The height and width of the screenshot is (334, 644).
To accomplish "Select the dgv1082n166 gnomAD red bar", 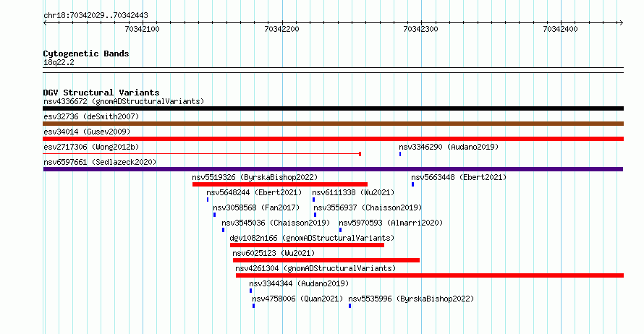I will tap(308, 245).
